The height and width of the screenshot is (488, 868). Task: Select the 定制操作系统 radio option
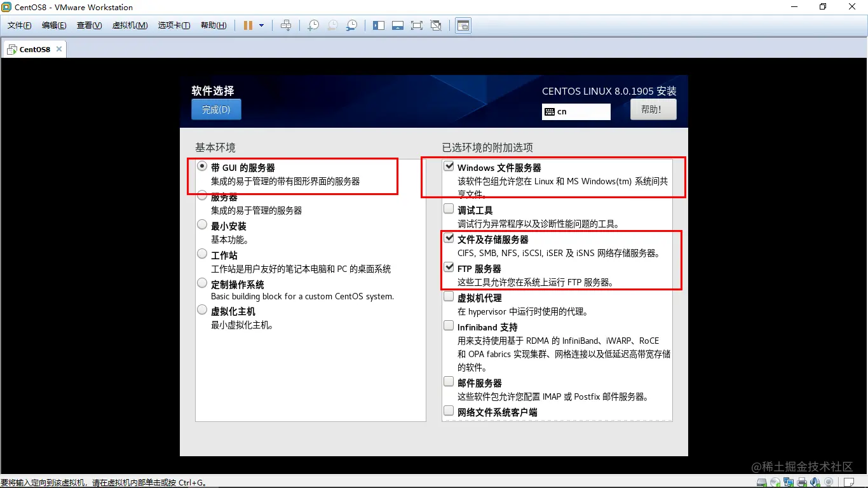202,283
